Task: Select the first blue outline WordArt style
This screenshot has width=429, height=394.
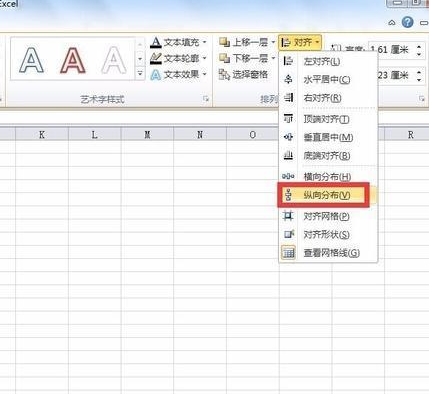Action: click(x=31, y=60)
